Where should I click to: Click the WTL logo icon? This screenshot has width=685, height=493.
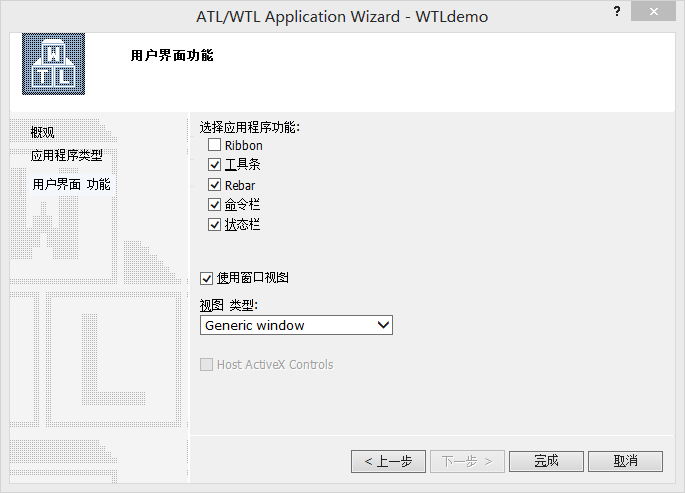pos(53,64)
